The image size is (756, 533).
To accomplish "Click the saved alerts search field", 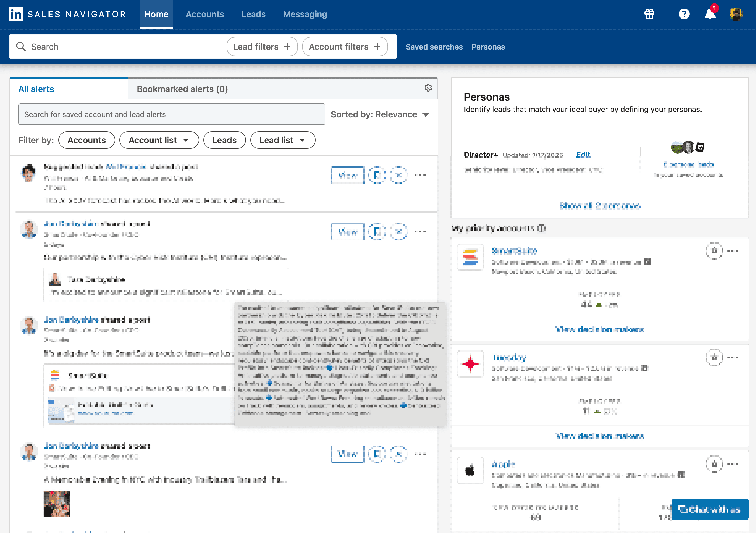I will point(172,114).
